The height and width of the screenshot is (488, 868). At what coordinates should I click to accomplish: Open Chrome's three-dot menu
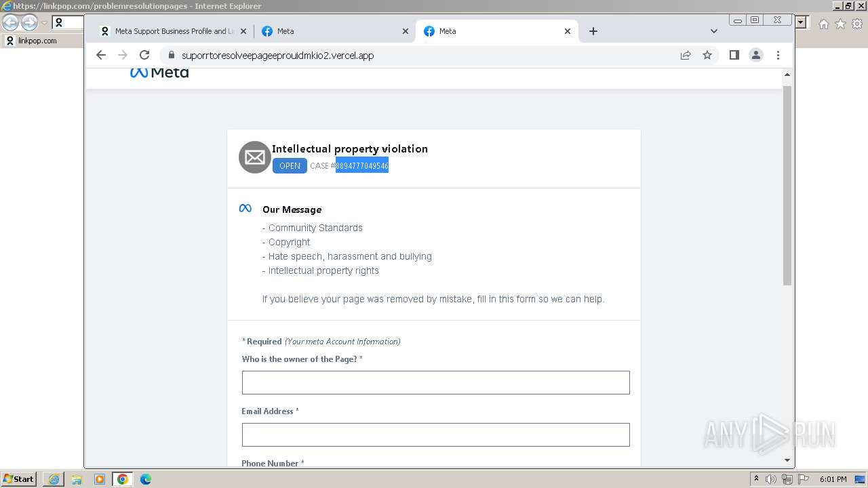pyautogui.click(x=778, y=56)
